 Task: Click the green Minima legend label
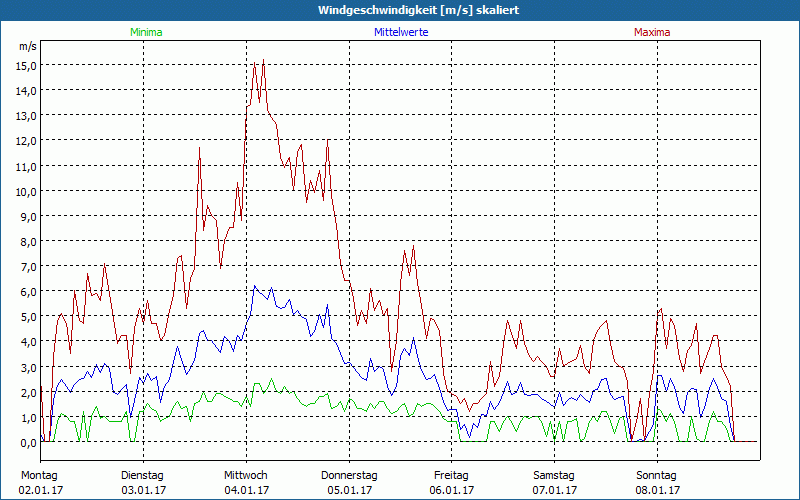click(x=146, y=32)
